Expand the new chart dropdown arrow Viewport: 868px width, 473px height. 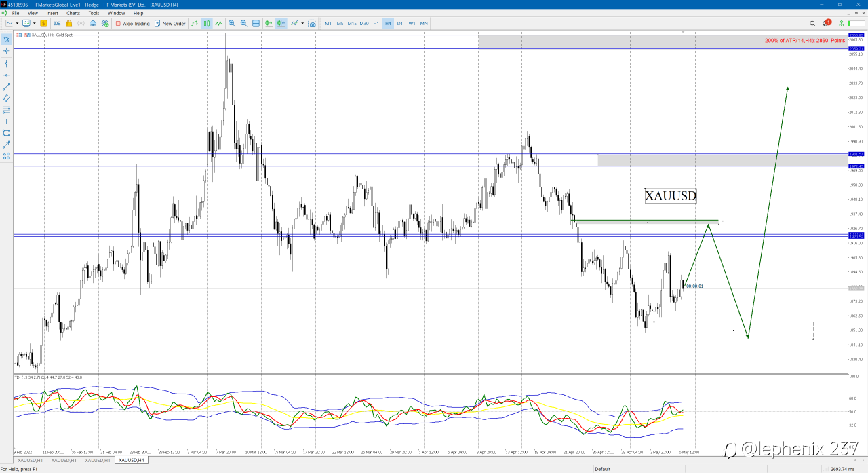pos(17,23)
